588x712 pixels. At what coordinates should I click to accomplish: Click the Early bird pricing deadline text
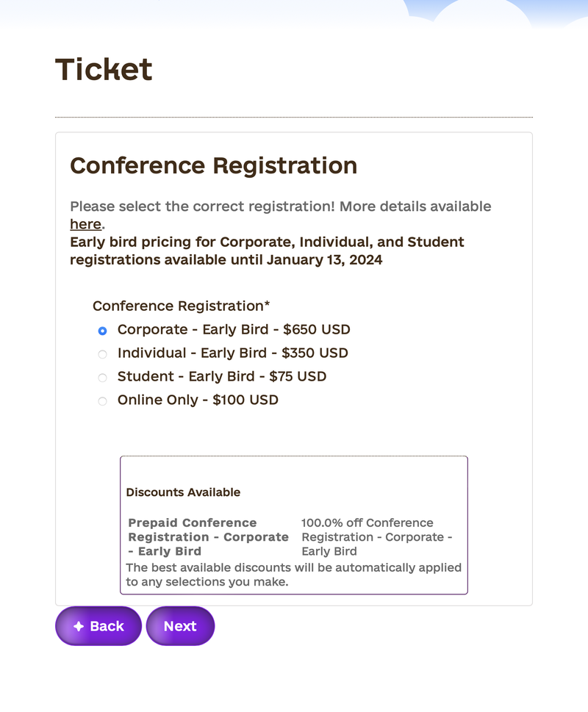coord(266,251)
